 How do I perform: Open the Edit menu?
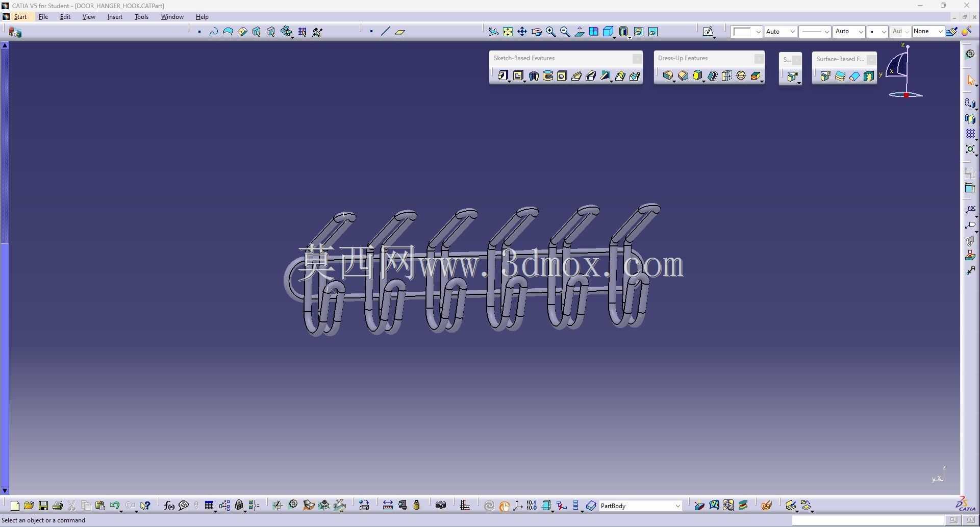[x=65, y=17]
